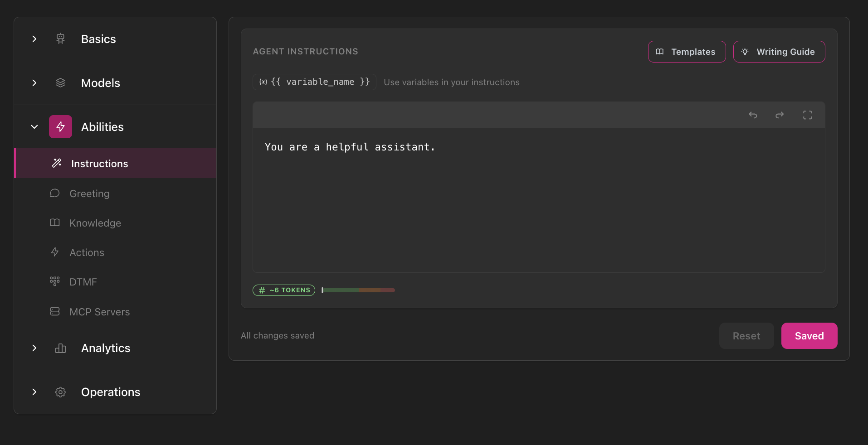The height and width of the screenshot is (445, 868).
Task: Click the MCP Servers server icon
Action: tap(55, 312)
